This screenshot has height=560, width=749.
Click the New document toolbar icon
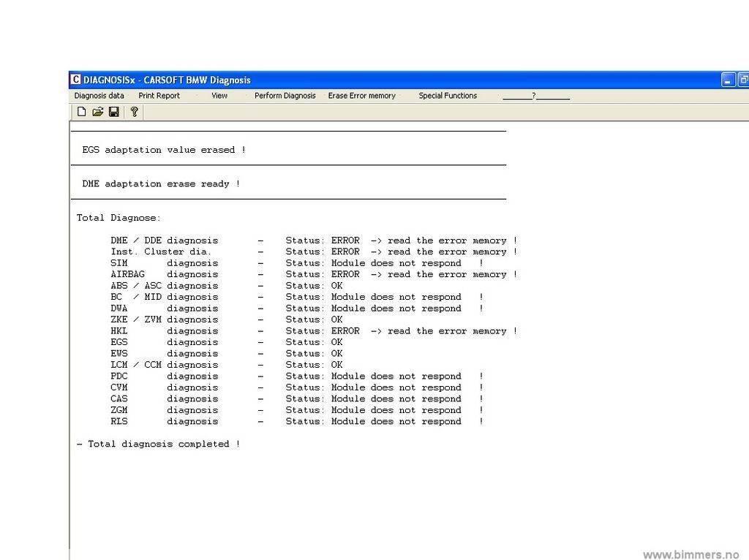(82, 112)
